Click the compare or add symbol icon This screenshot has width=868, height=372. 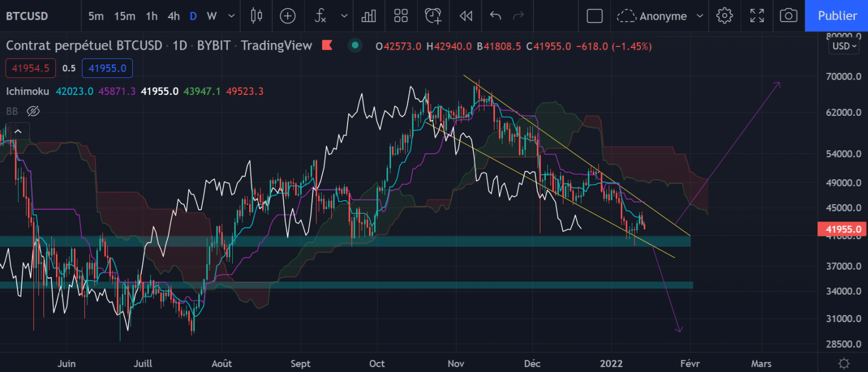(288, 16)
